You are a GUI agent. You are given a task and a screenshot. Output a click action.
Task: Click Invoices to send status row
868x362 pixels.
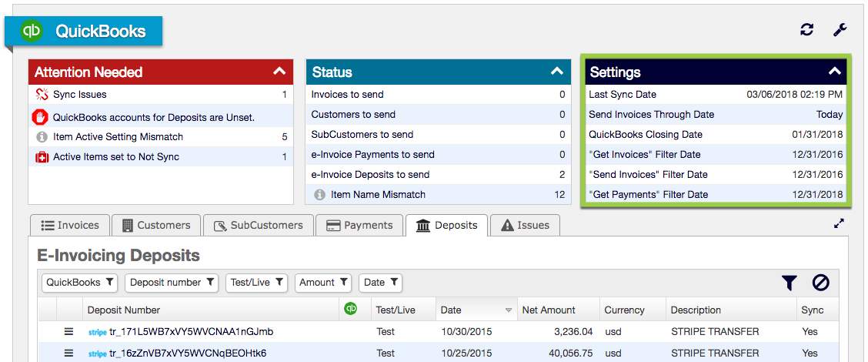pos(439,95)
